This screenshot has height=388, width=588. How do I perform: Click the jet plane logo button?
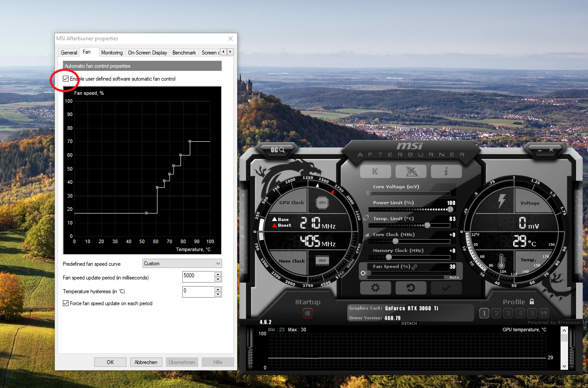coord(411,171)
